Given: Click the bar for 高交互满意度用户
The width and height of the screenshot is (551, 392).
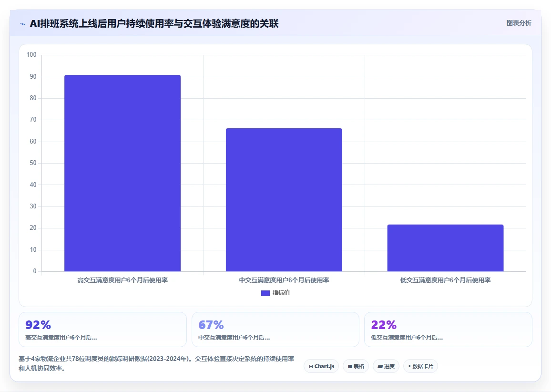Looking at the screenshot, I should tap(122, 173).
